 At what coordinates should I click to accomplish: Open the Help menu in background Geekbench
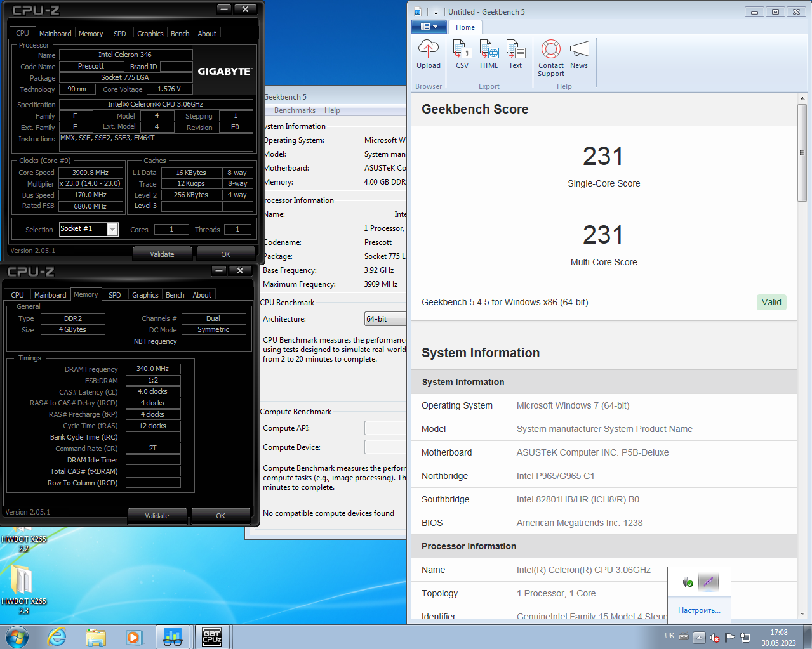[332, 110]
